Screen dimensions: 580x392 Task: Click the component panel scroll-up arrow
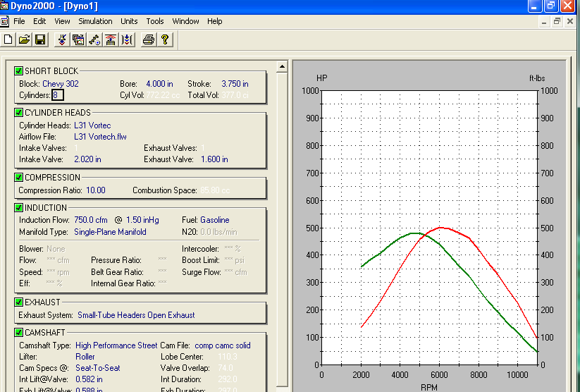click(x=282, y=67)
